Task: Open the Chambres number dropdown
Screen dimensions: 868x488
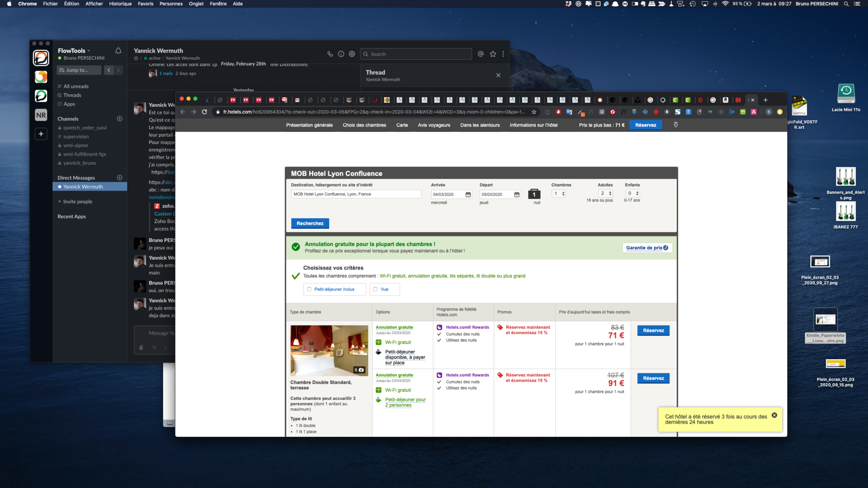Action: [559, 194]
